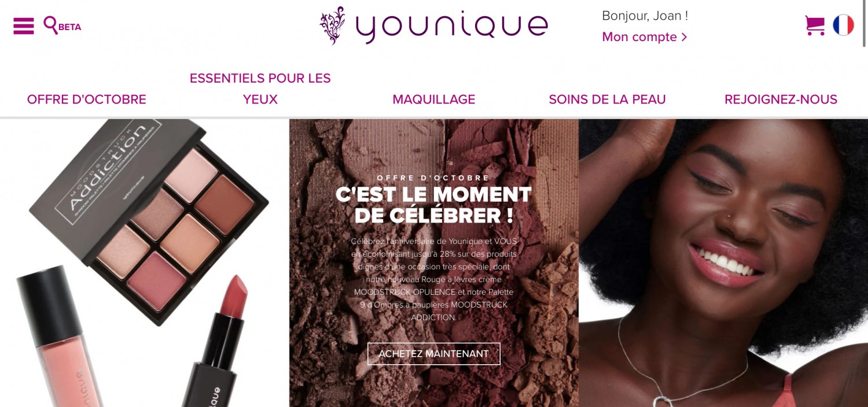Image resolution: width=868 pixels, height=407 pixels.
Task: Click the search magnifier BETA icon
Action: tap(62, 25)
